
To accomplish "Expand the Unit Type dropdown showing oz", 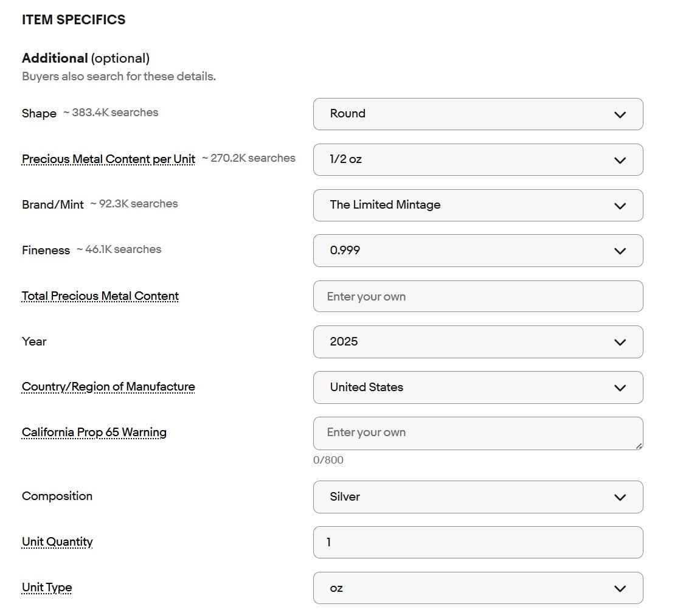I will (477, 588).
